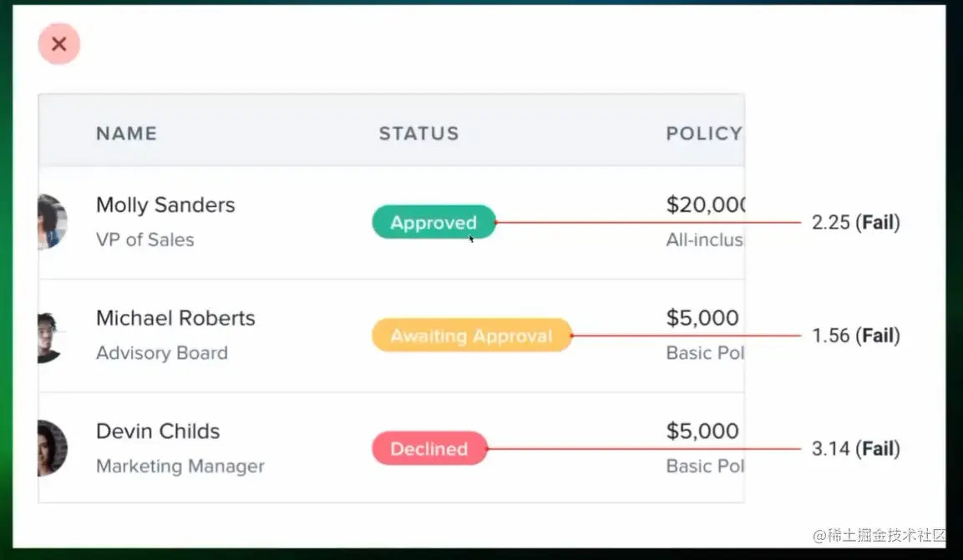
Task: Click the red close X button
Action: [x=58, y=44]
